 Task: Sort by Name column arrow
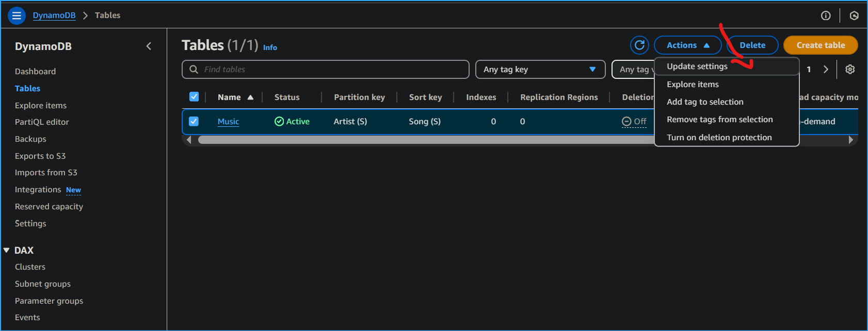pyautogui.click(x=250, y=97)
